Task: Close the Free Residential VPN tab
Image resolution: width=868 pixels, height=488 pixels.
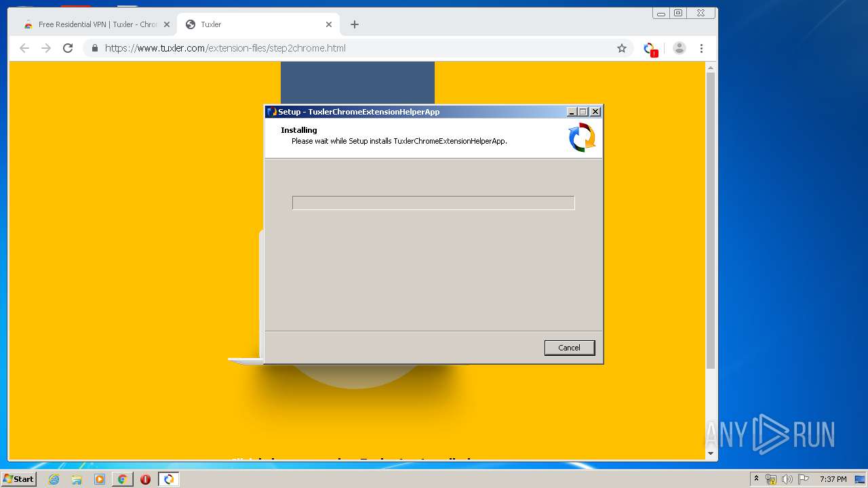Action: [167, 24]
